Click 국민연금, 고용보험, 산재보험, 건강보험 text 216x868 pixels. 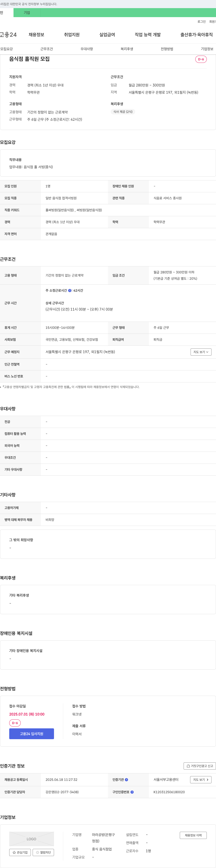72,339
